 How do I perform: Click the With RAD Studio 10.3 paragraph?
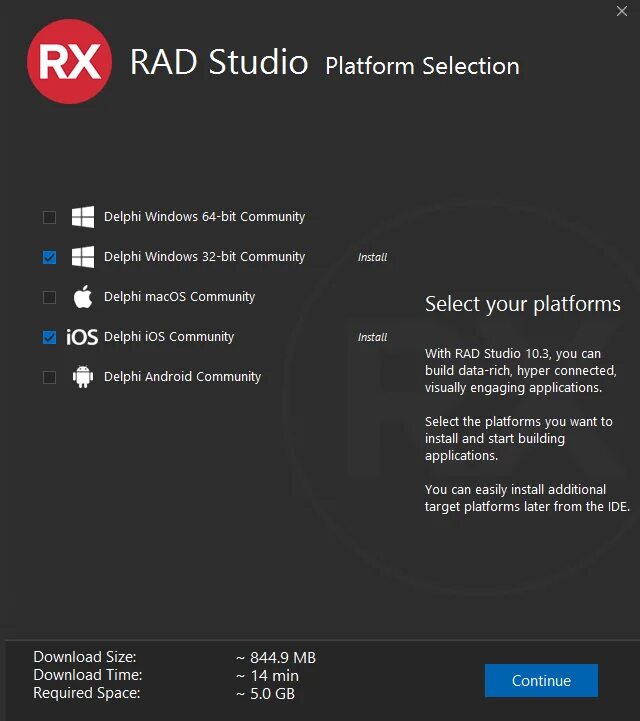click(x=520, y=371)
